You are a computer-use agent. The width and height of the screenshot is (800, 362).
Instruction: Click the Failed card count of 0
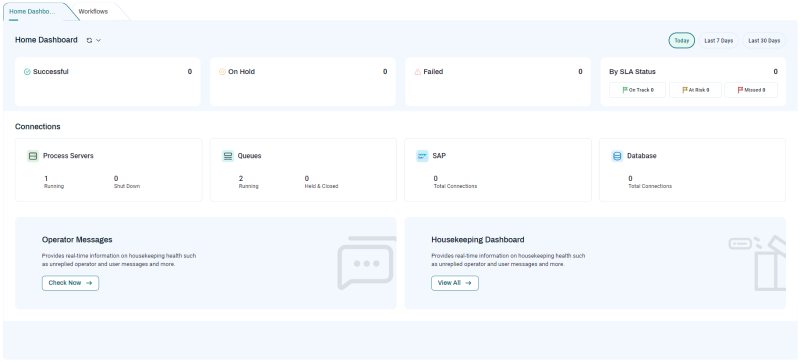(x=580, y=72)
